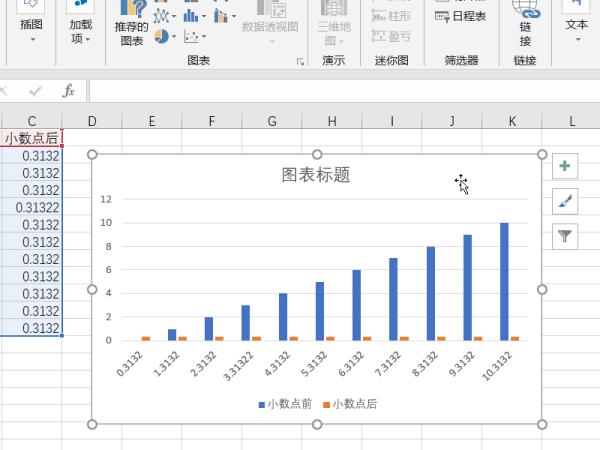Open the histogram chart dropdown arrow

point(204,16)
